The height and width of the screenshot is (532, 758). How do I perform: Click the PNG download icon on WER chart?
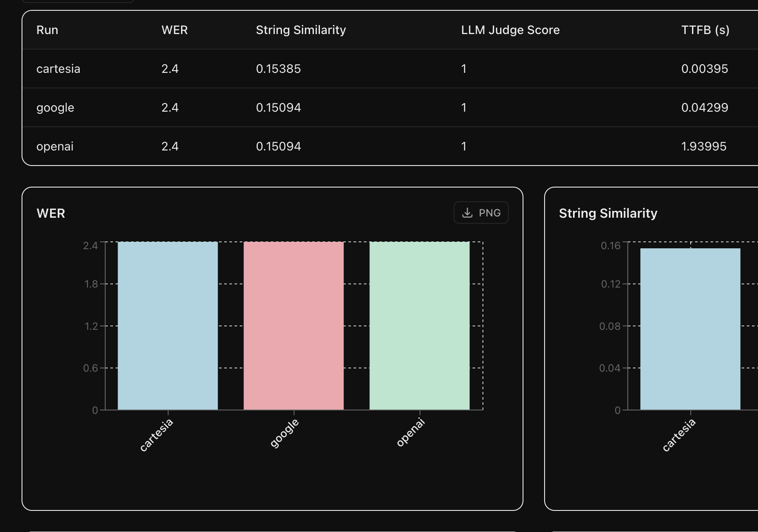pyautogui.click(x=467, y=213)
